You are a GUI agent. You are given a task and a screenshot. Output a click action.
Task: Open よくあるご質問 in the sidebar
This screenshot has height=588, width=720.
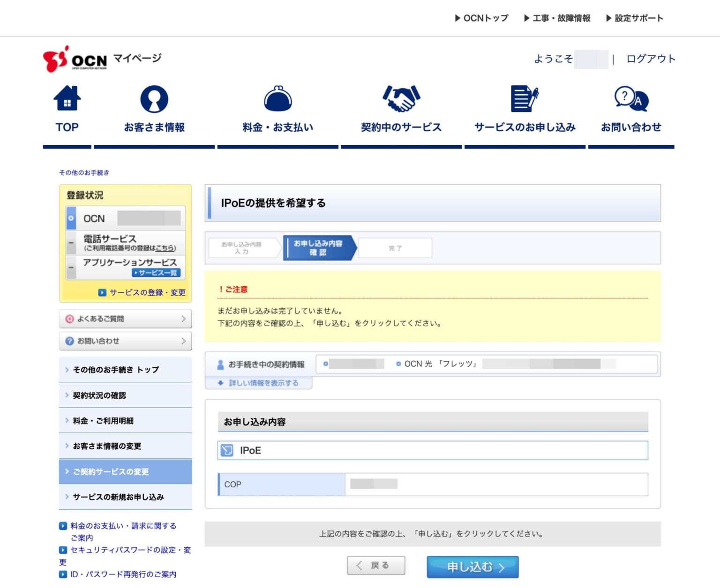point(125,319)
